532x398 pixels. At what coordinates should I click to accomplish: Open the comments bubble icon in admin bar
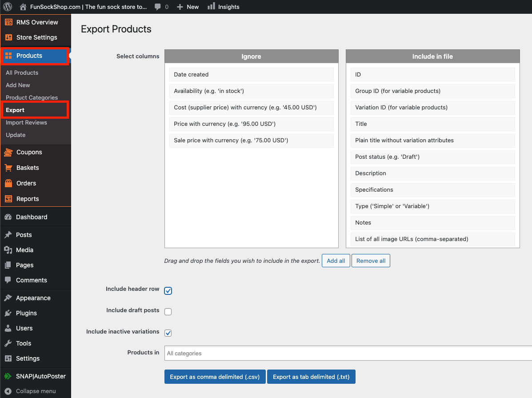[158, 7]
